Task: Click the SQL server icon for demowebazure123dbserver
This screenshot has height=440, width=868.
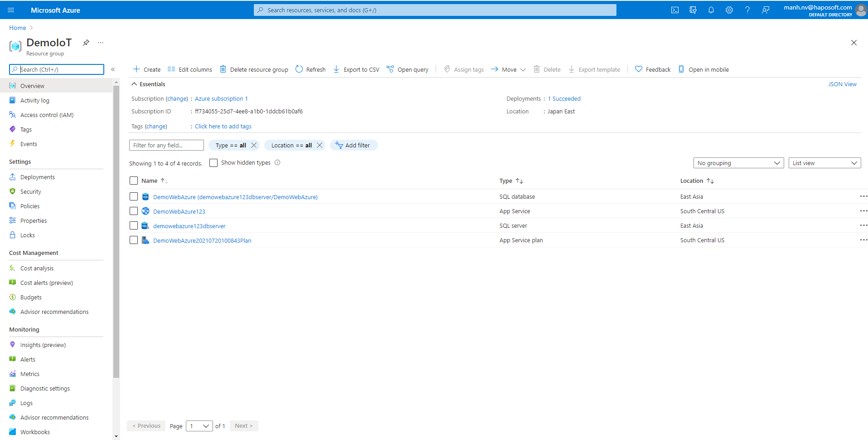Action: (x=145, y=225)
